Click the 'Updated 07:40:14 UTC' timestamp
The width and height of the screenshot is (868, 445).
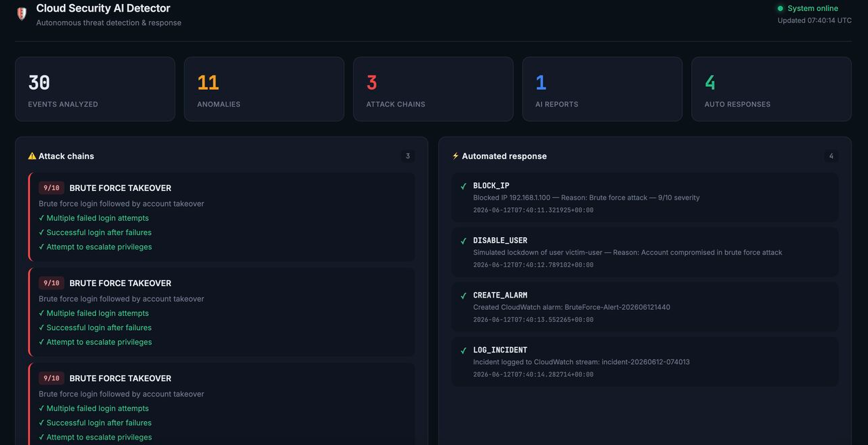(814, 20)
